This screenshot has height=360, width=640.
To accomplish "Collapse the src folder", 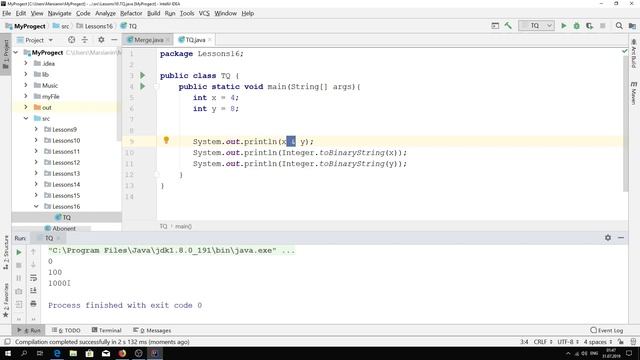I will [x=26, y=118].
